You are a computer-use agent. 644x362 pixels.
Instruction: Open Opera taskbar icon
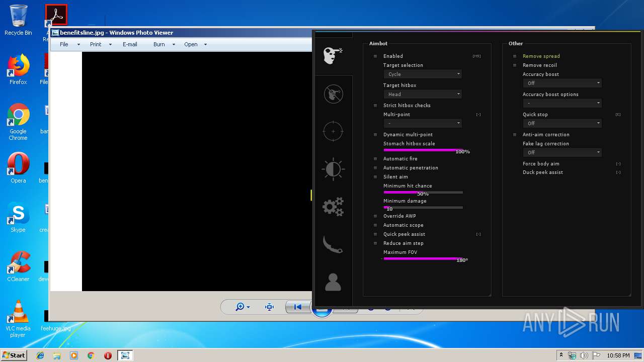click(x=108, y=355)
